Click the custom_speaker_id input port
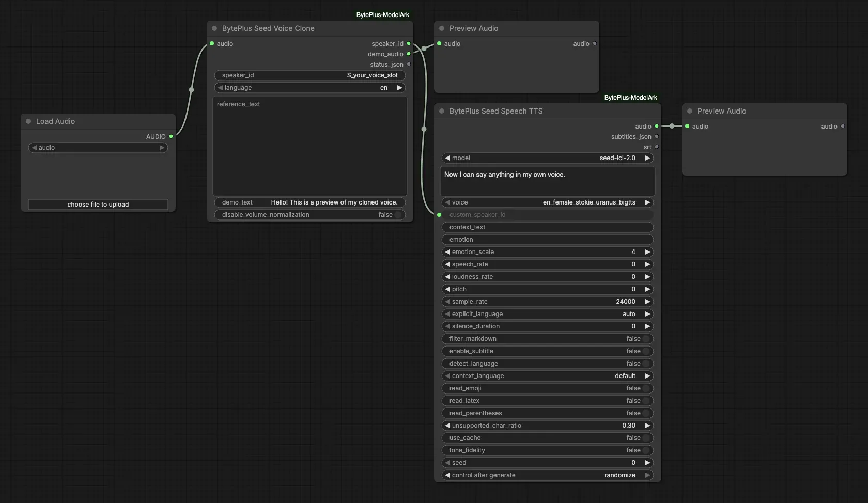Viewport: 868px width, 503px height. [x=439, y=215]
